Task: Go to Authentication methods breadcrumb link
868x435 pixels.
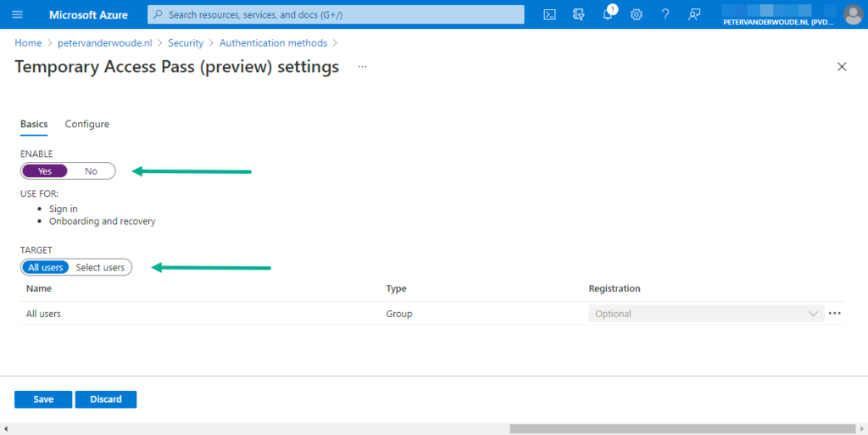Action: (x=273, y=42)
